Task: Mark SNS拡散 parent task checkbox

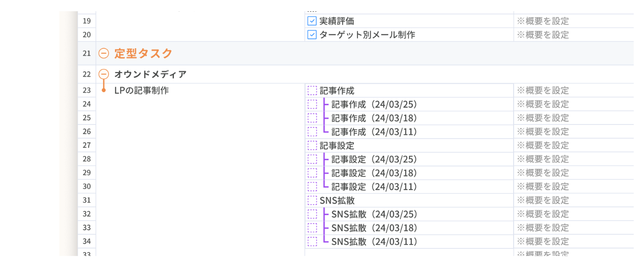Action: (312, 200)
